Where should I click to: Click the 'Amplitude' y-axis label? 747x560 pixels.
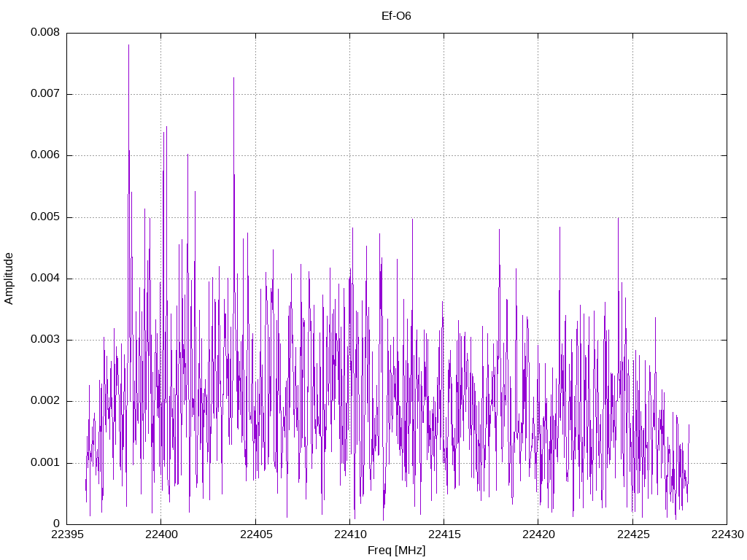(9, 279)
